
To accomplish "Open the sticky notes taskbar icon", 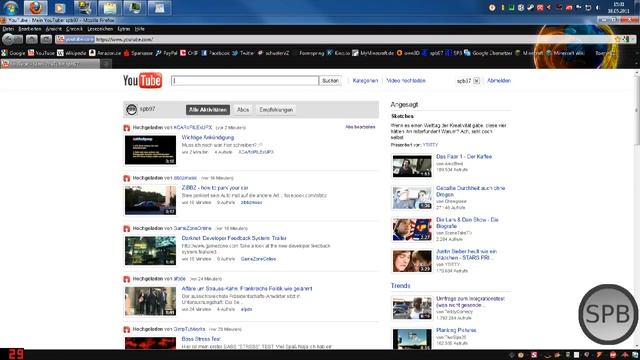I will (109, 8).
